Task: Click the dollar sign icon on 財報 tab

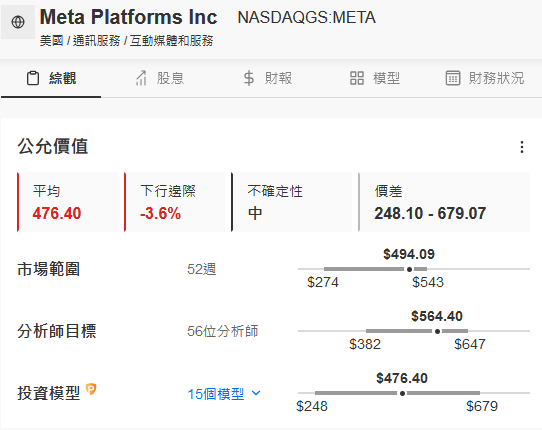Action: pyautogui.click(x=249, y=78)
